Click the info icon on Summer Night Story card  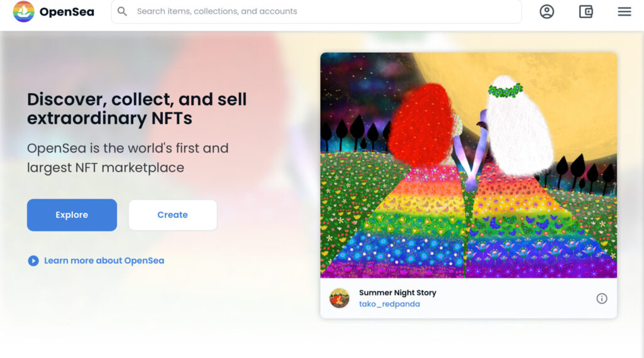click(602, 298)
